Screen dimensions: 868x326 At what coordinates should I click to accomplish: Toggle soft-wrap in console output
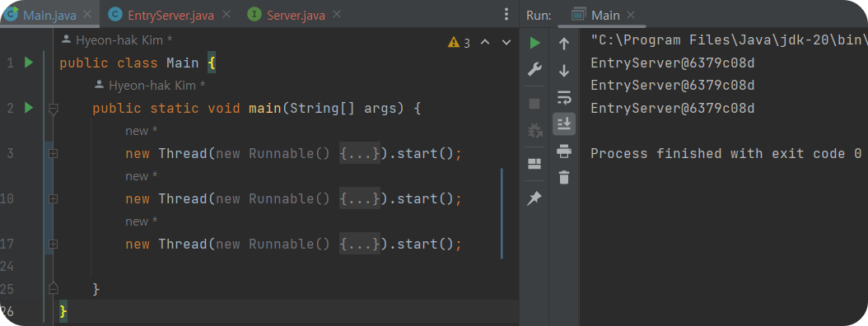pos(564,97)
